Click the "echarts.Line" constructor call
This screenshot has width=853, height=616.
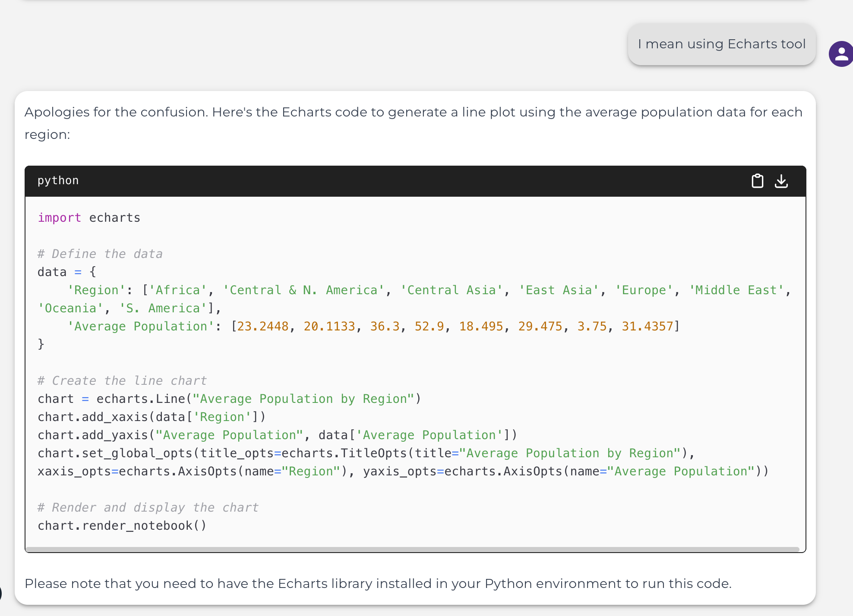(x=140, y=399)
